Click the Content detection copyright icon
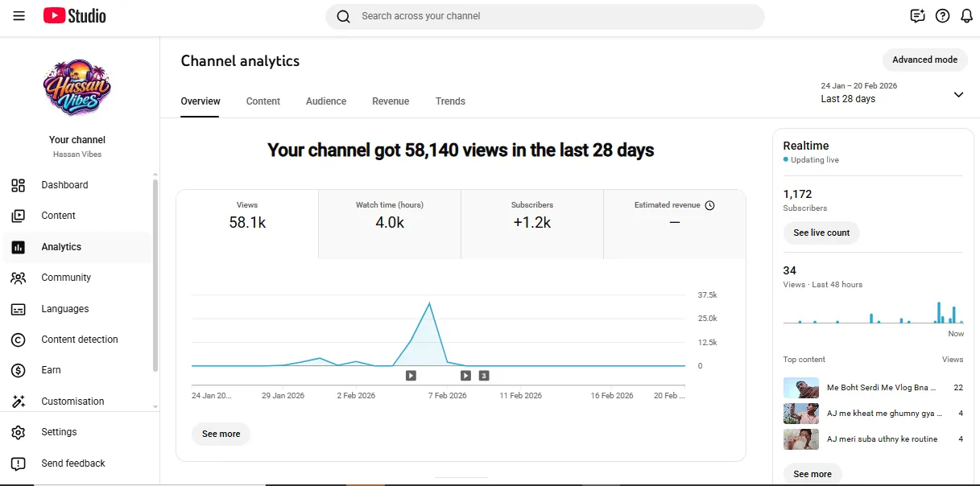 (x=18, y=340)
